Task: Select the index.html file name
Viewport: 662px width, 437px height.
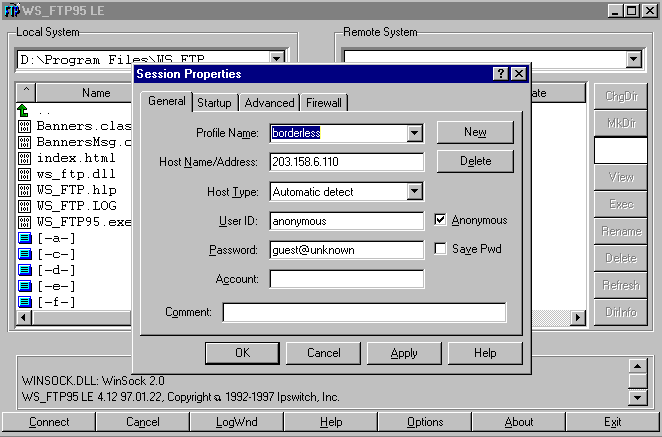Action: (x=76, y=158)
